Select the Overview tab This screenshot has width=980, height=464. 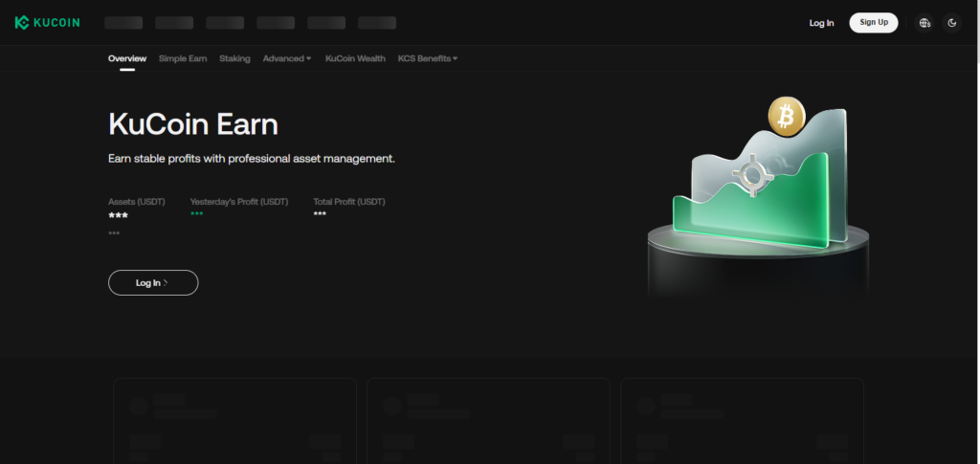click(x=127, y=58)
